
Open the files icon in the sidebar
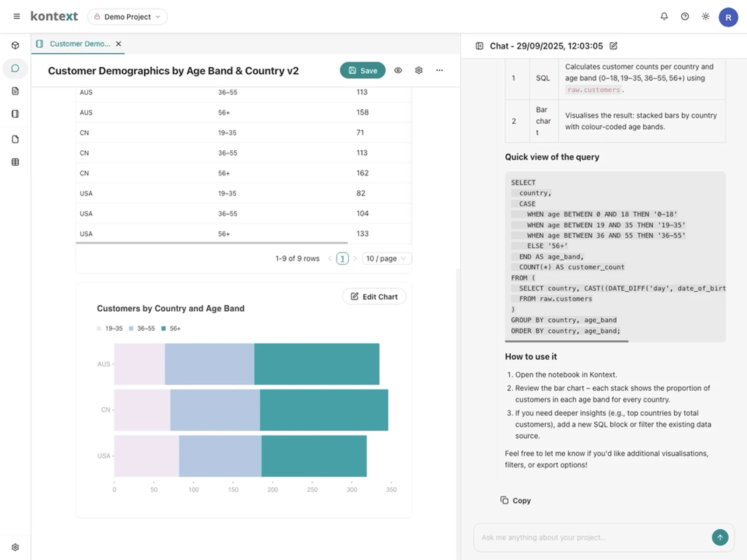click(15, 139)
